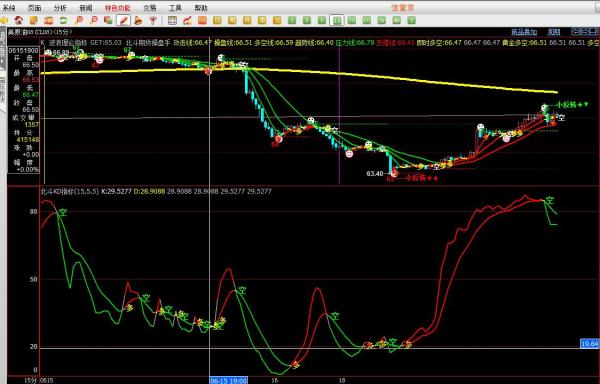Image resolution: width=600 pixels, height=384 pixels.
Task: Click the last green period icon in toolbar
Action: [x=411, y=20]
